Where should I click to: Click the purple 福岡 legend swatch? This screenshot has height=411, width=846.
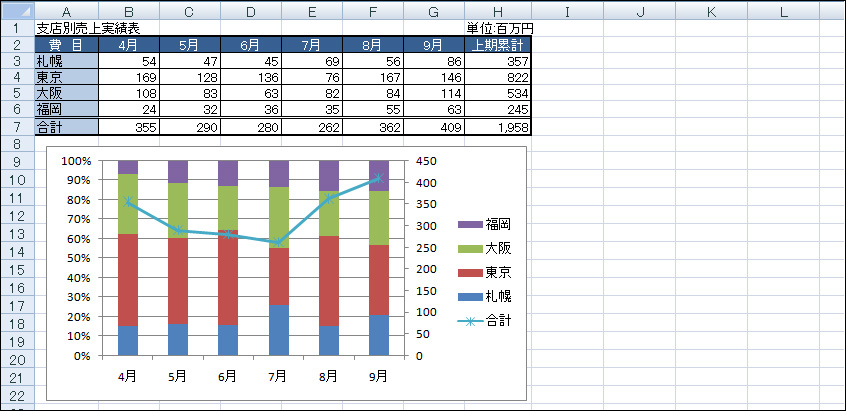coord(468,225)
